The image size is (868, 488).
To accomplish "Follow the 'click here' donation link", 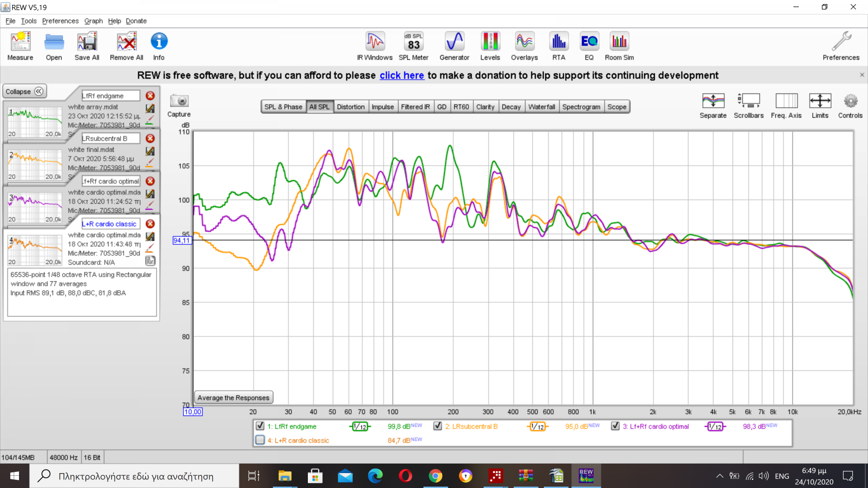I will pyautogui.click(x=401, y=75).
